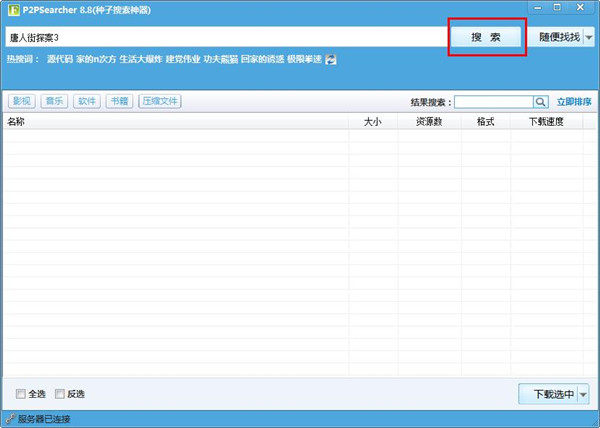Refresh hot keywords with the refresh icon

click(x=331, y=59)
